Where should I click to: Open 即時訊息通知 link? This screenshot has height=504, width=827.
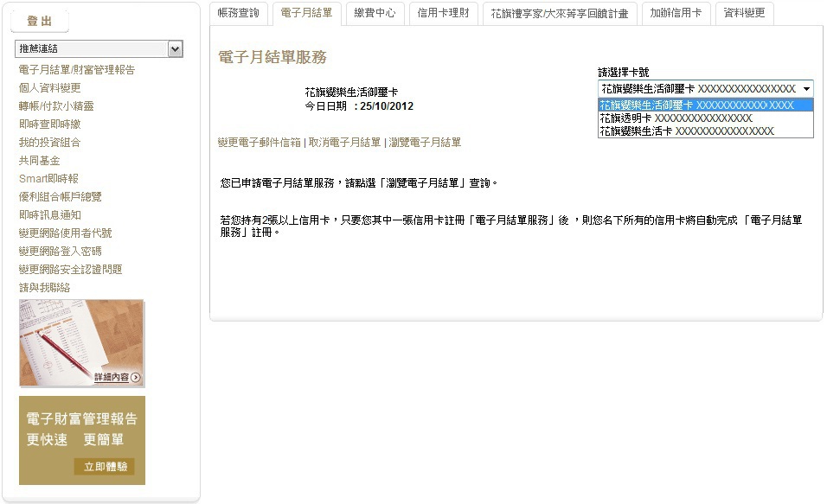click(50, 215)
